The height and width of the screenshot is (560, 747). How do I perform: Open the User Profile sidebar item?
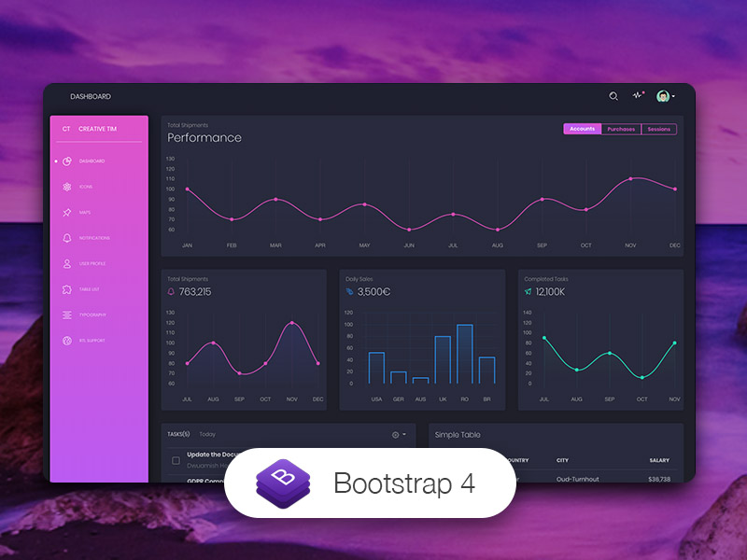point(66,262)
